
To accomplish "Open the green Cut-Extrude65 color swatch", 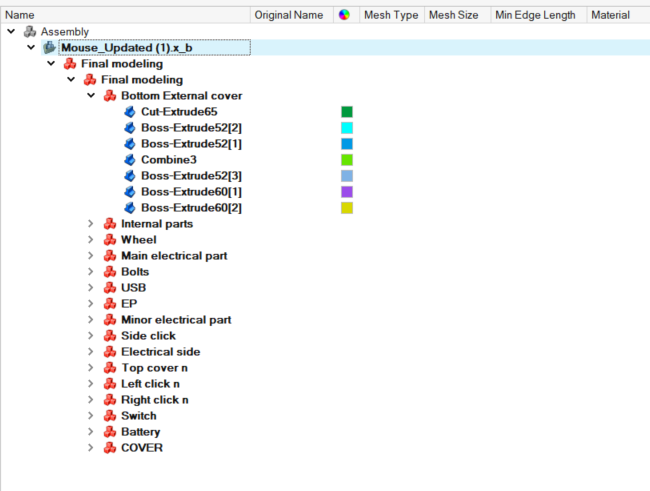I will [346, 112].
